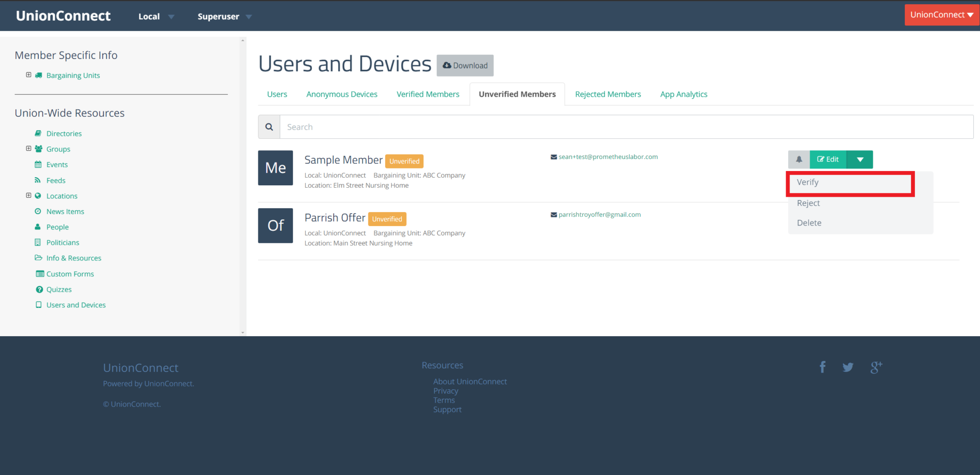Click the Download button
980x475 pixels.
(x=465, y=65)
